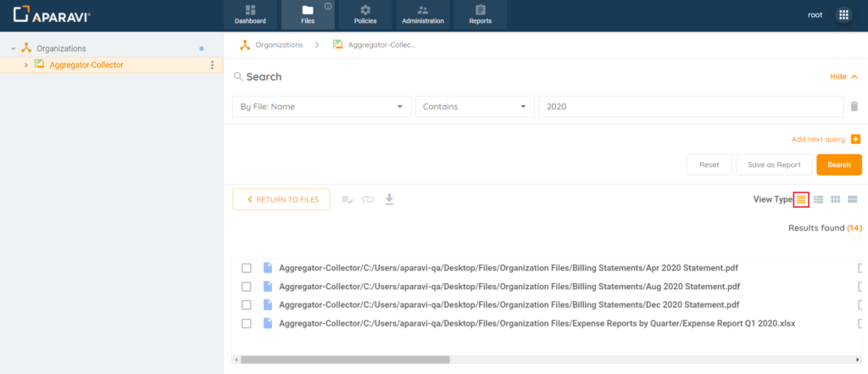Viewport: 868px width, 374px height.
Task: Expand the Aggregator-Collector tree node
Action: tap(26, 65)
